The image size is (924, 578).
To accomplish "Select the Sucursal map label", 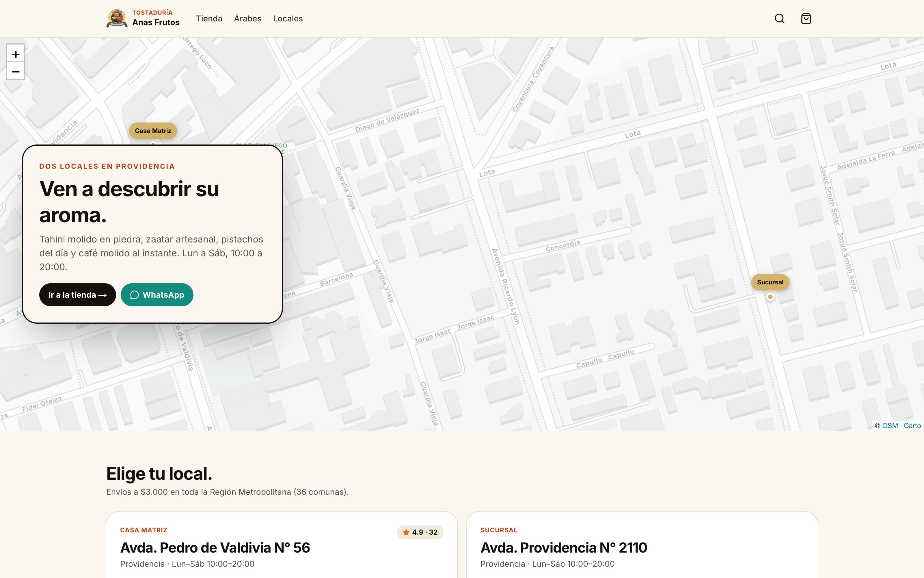I will pyautogui.click(x=770, y=282).
